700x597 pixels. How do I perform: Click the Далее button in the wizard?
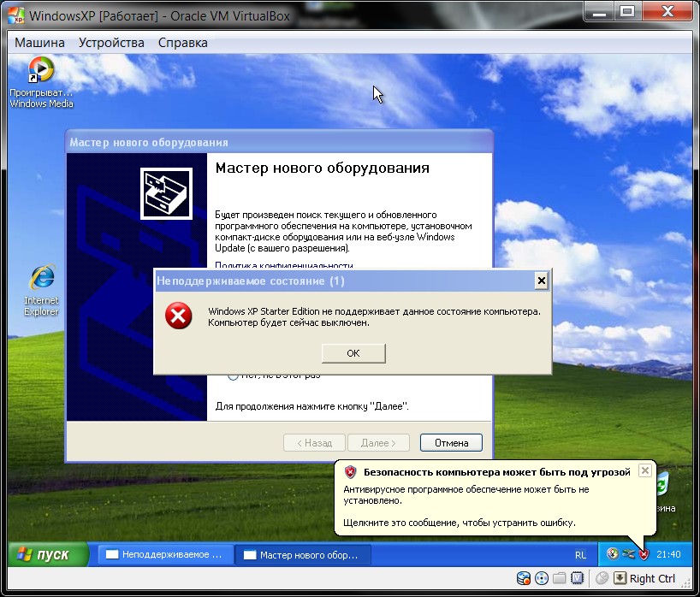point(378,443)
